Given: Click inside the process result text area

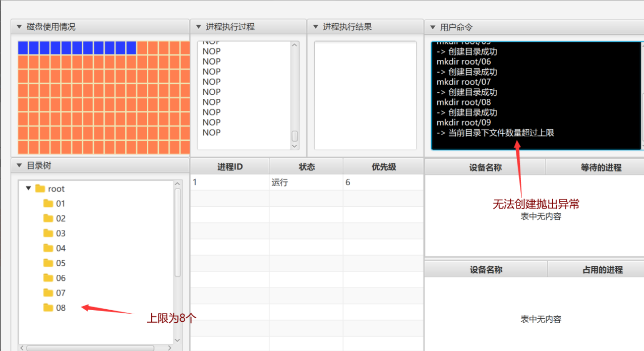Looking at the screenshot, I should pyautogui.click(x=365, y=95).
